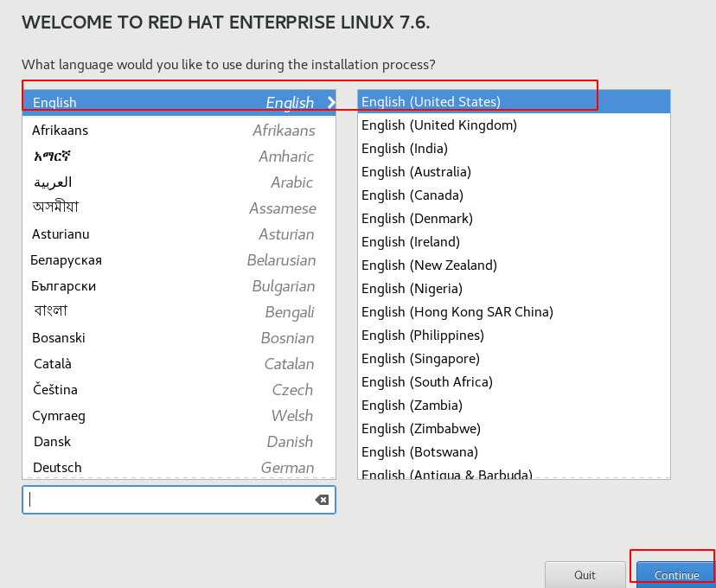Select Bosanski language
This screenshot has height=588, width=716.
coord(179,338)
